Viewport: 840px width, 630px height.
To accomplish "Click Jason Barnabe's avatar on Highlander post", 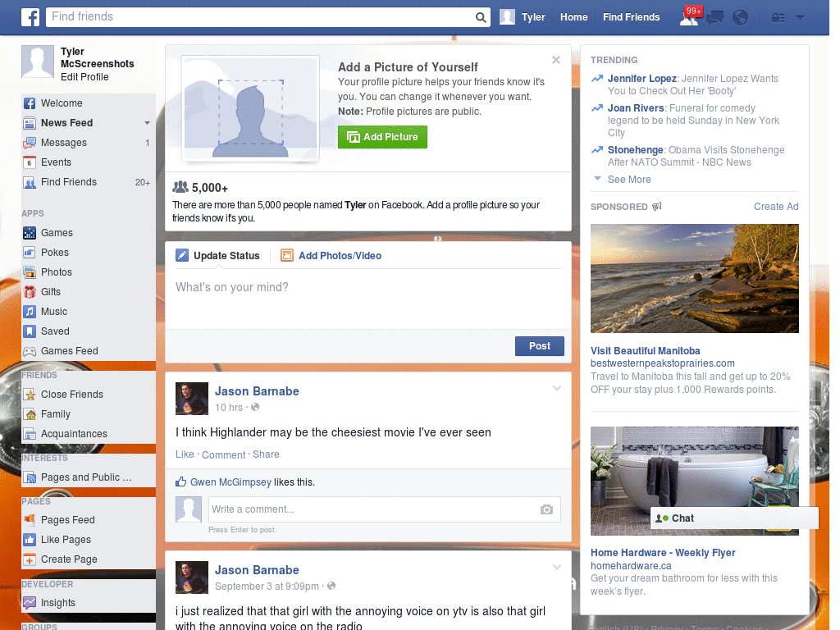I will point(192,399).
